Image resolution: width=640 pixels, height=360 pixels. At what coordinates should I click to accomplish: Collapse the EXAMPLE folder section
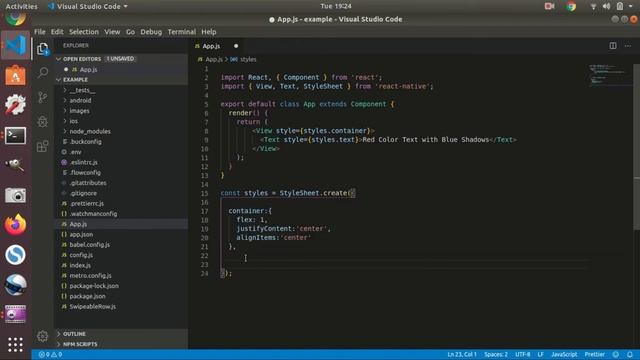(x=121, y=80)
